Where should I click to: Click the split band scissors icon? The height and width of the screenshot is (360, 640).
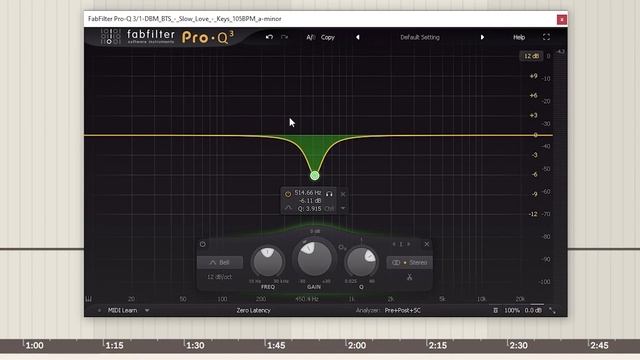click(409, 277)
